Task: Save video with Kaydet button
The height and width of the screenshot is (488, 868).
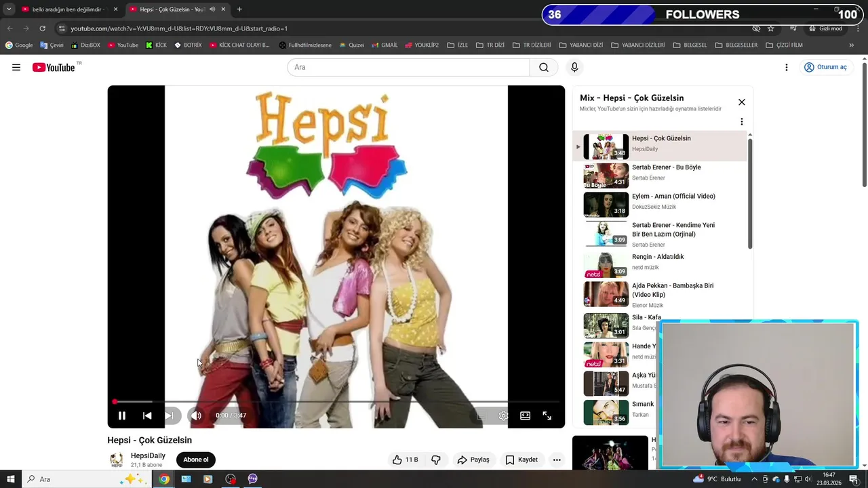Action: [x=521, y=460]
